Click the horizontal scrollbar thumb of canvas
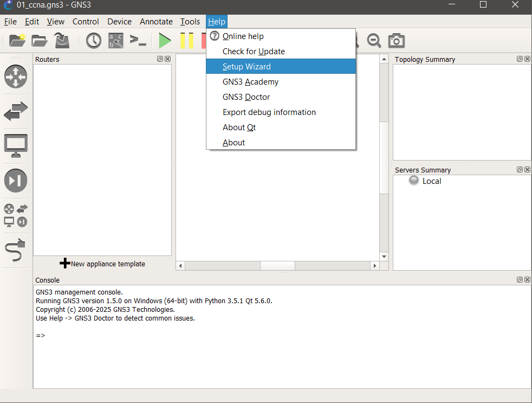 pyautogui.click(x=277, y=266)
